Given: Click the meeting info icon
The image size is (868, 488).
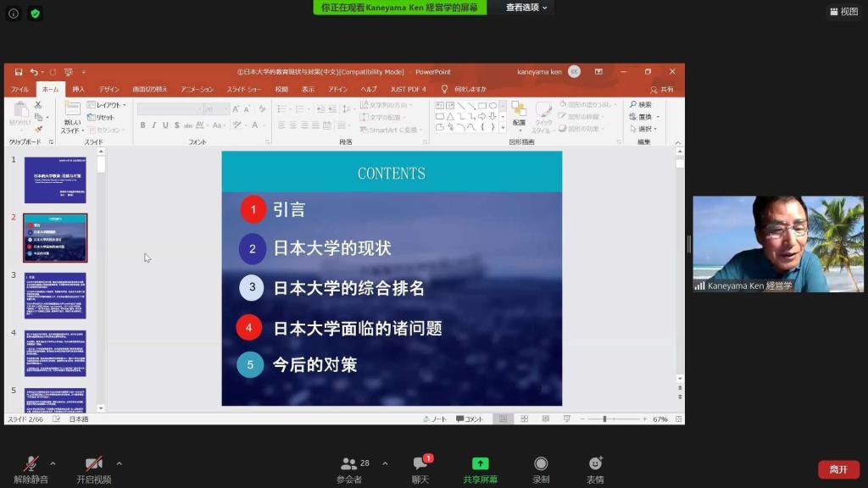Looking at the screenshot, I should pyautogui.click(x=14, y=14).
